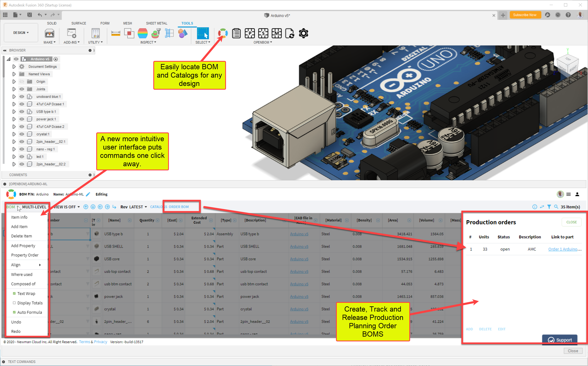The image size is (588, 366).
Task: Click the Measure ruler tool icon
Action: point(116,33)
